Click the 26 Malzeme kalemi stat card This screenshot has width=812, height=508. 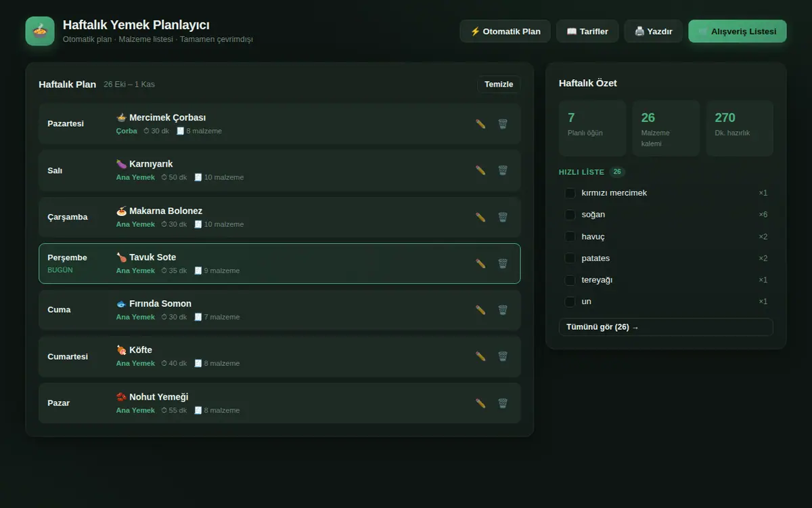click(666, 128)
